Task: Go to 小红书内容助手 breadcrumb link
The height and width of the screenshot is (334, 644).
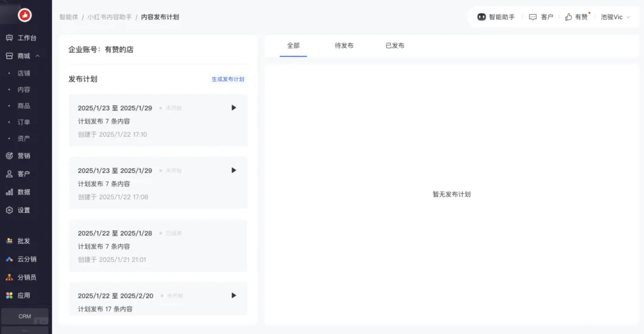Action: [110, 17]
